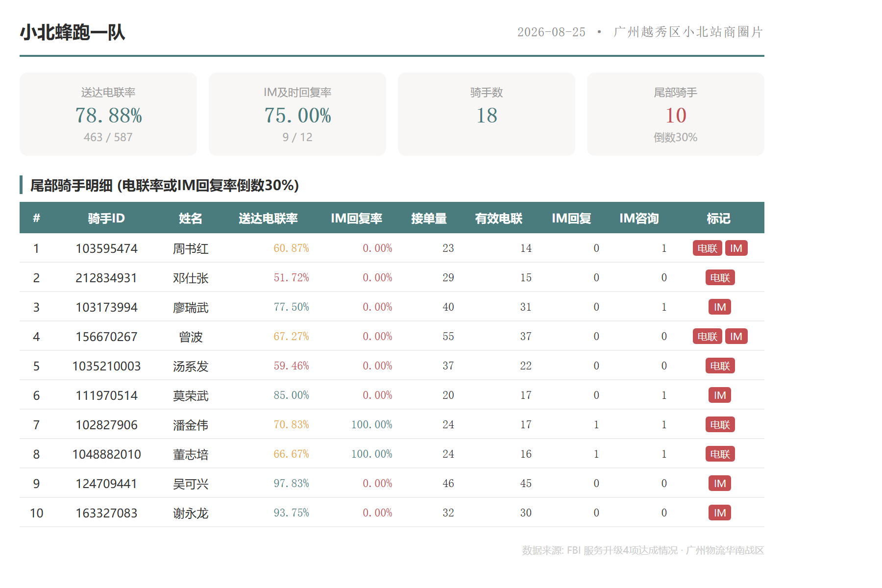Click rider ID 103595474

click(x=106, y=248)
